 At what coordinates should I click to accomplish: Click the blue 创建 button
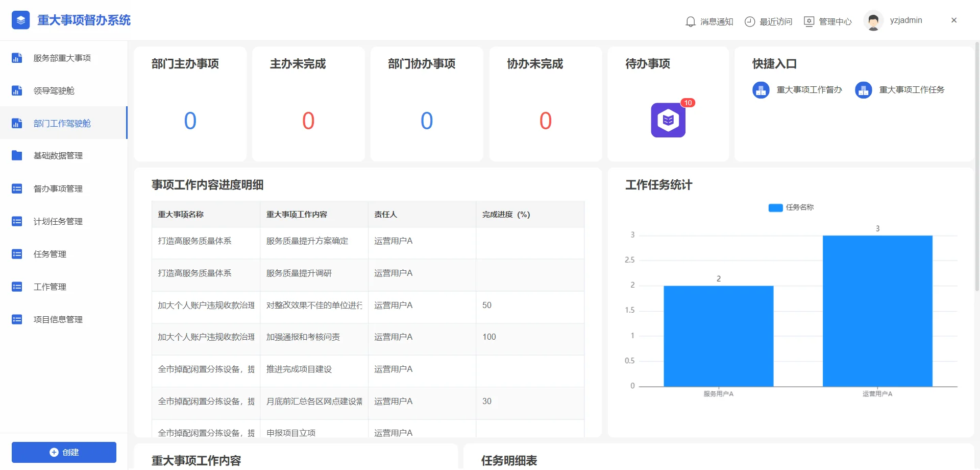click(x=64, y=452)
